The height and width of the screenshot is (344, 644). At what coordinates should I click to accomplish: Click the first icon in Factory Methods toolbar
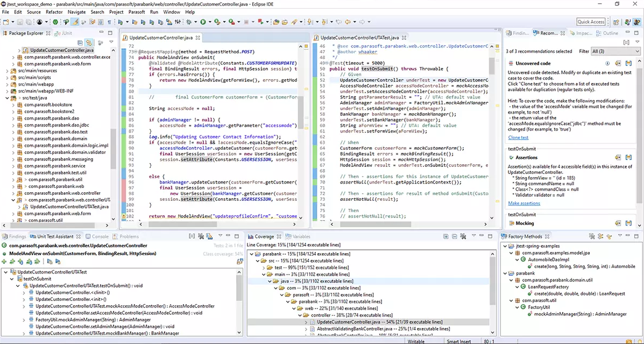[592, 236]
